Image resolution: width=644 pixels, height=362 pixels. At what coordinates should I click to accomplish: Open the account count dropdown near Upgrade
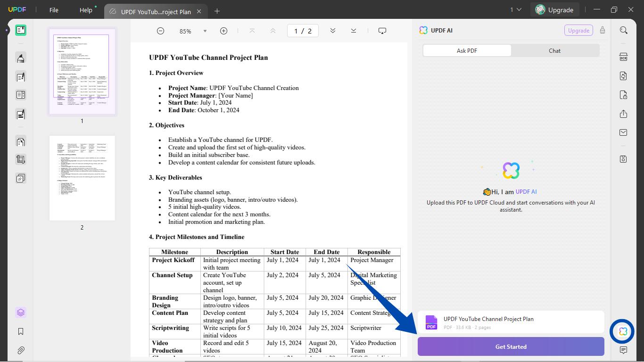click(x=517, y=9)
